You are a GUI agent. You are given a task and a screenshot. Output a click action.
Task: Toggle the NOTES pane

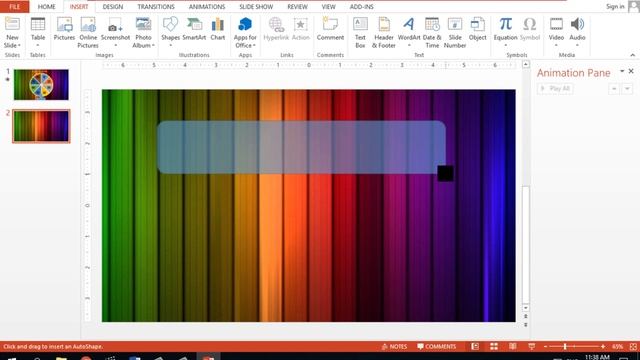click(394, 347)
